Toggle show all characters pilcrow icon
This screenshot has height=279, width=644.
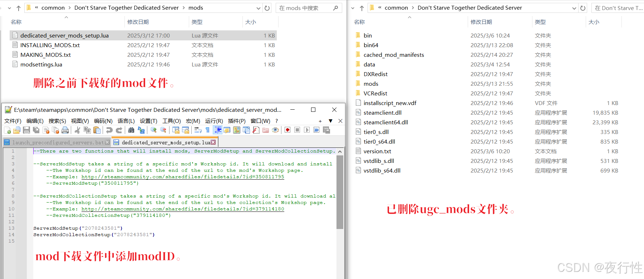[x=207, y=130]
